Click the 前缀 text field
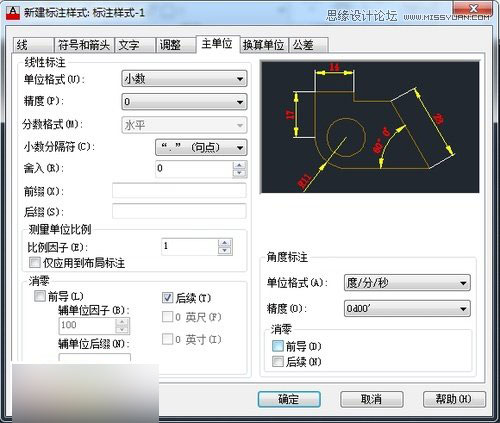The image size is (500, 423). click(179, 191)
